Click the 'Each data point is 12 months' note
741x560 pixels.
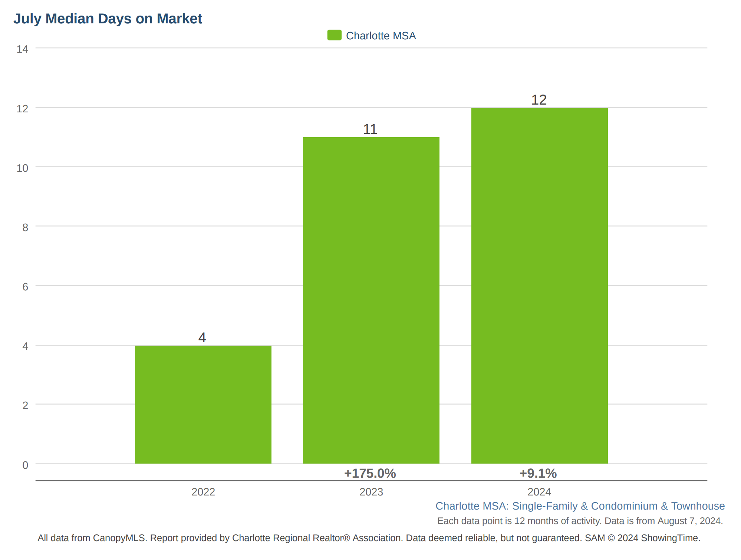tap(580, 521)
